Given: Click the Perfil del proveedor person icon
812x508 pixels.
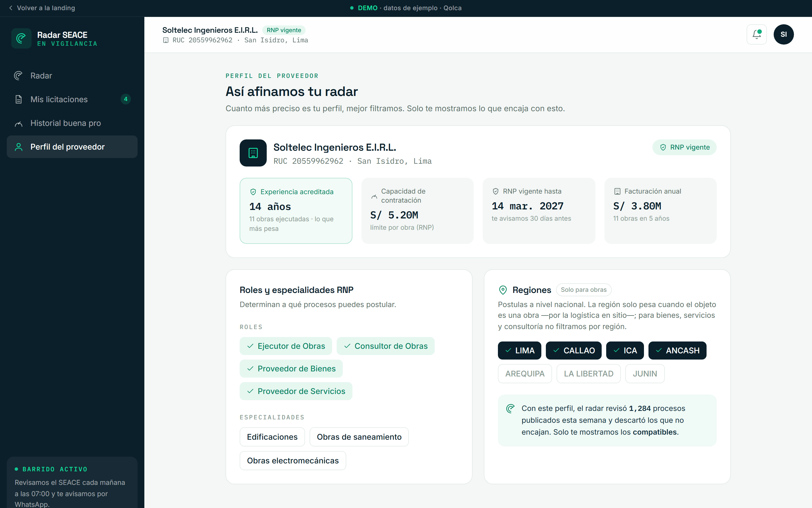Looking at the screenshot, I should (x=18, y=147).
